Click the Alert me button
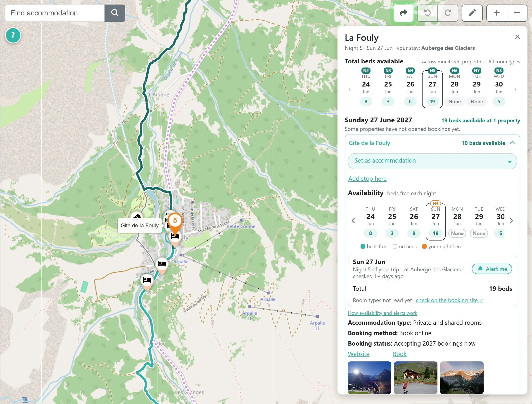 tap(492, 269)
